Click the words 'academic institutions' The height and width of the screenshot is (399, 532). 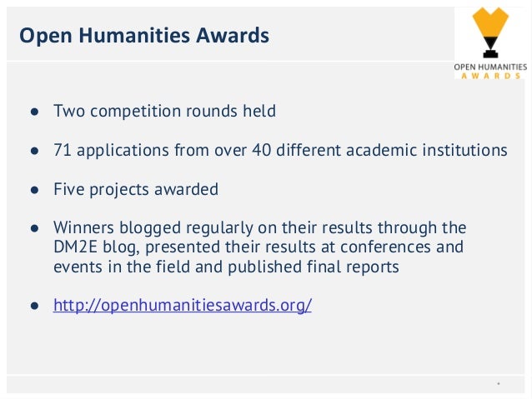point(427,150)
